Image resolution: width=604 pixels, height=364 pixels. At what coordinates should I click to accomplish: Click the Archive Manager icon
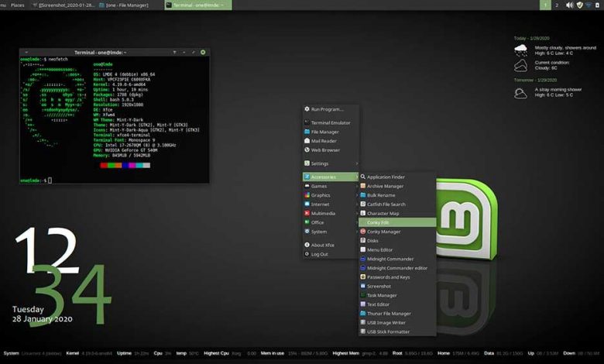click(363, 186)
